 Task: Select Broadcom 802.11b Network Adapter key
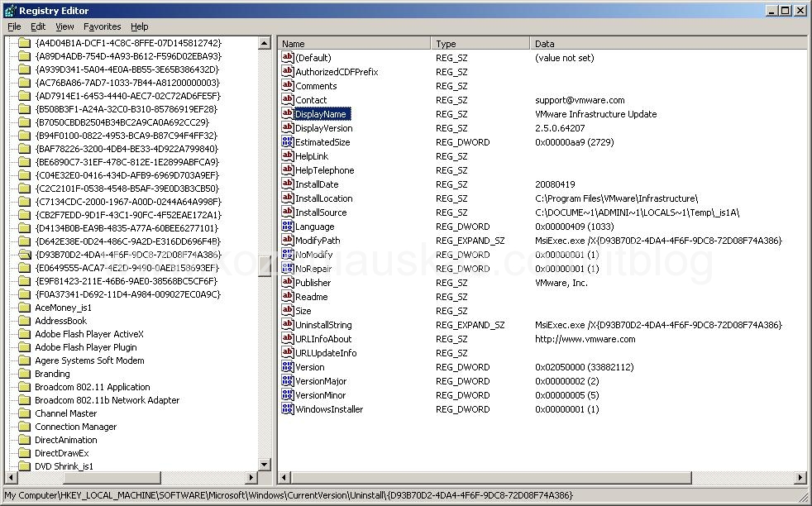click(107, 400)
